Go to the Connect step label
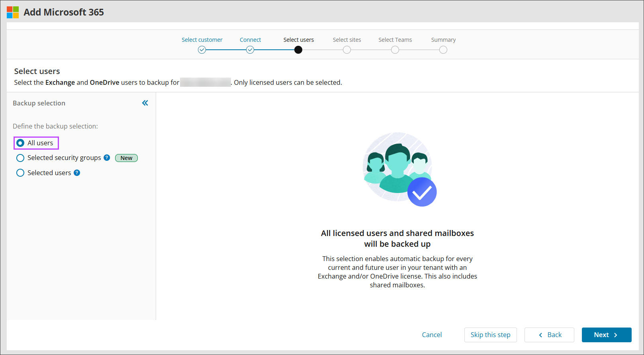The width and height of the screenshot is (644, 355). tap(250, 40)
